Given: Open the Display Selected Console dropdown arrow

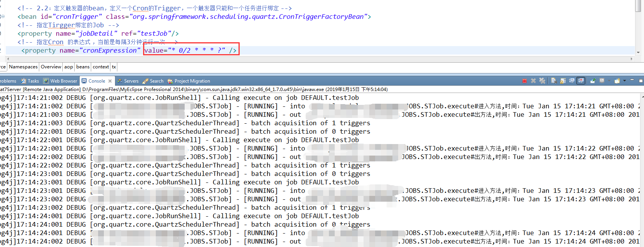Looking at the screenshot, I should (x=609, y=81).
